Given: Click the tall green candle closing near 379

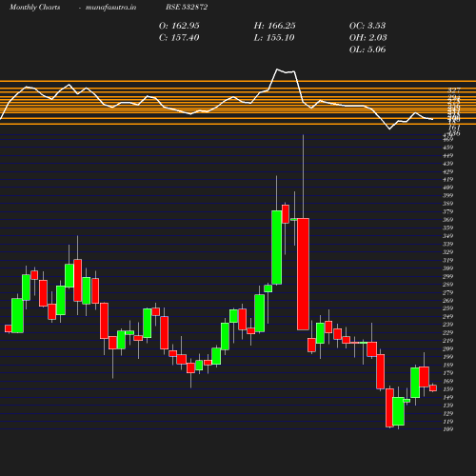Looking at the screenshot, I should pos(276,248).
